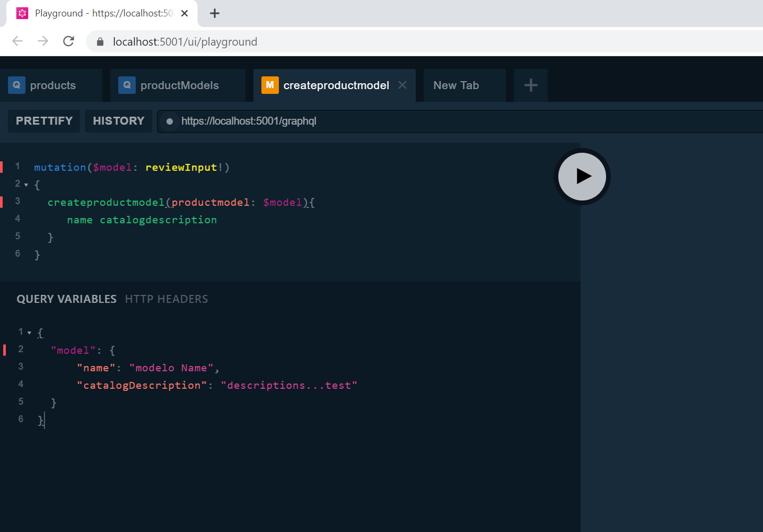763x532 pixels.
Task: Click the $model variable on line 1
Action: (x=112, y=168)
